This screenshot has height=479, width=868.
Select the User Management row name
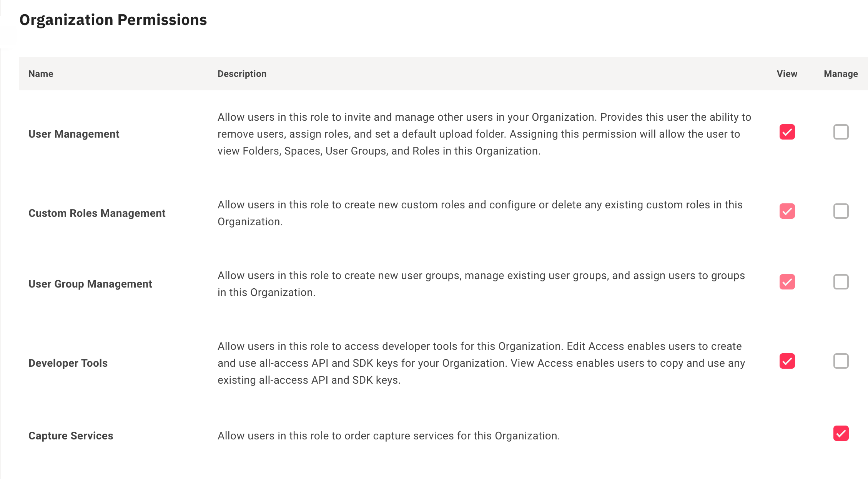pos(73,134)
